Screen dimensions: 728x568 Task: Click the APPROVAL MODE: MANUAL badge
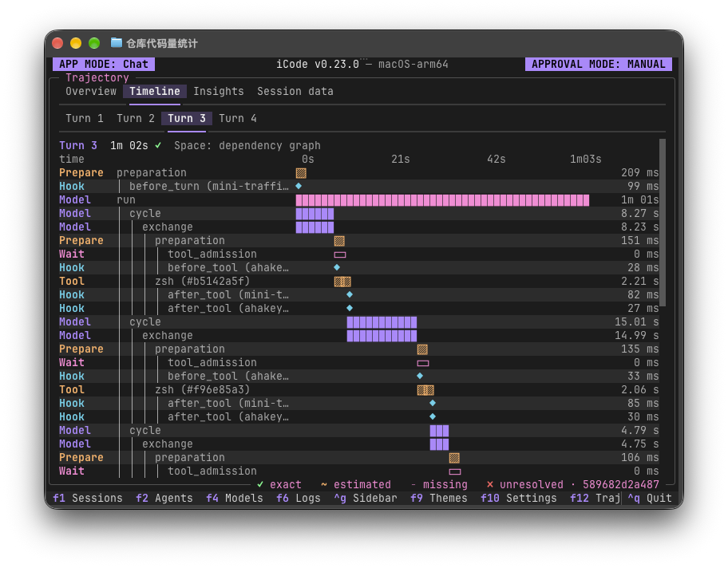click(x=599, y=64)
